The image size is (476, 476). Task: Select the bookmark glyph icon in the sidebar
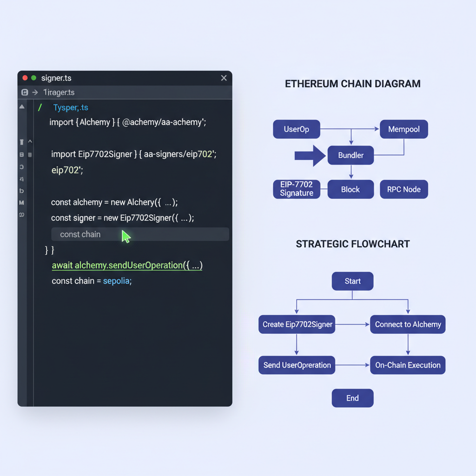coord(22,142)
